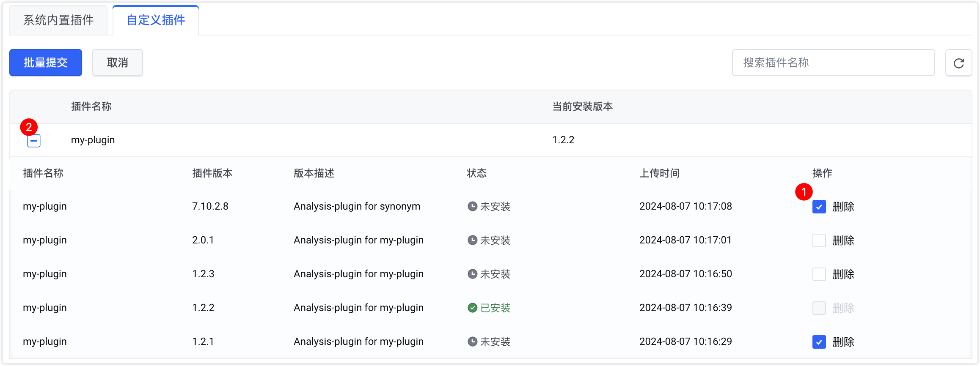This screenshot has height=366, width=980.
Task: Click the parent row my-plugin name
Action: tap(93, 140)
